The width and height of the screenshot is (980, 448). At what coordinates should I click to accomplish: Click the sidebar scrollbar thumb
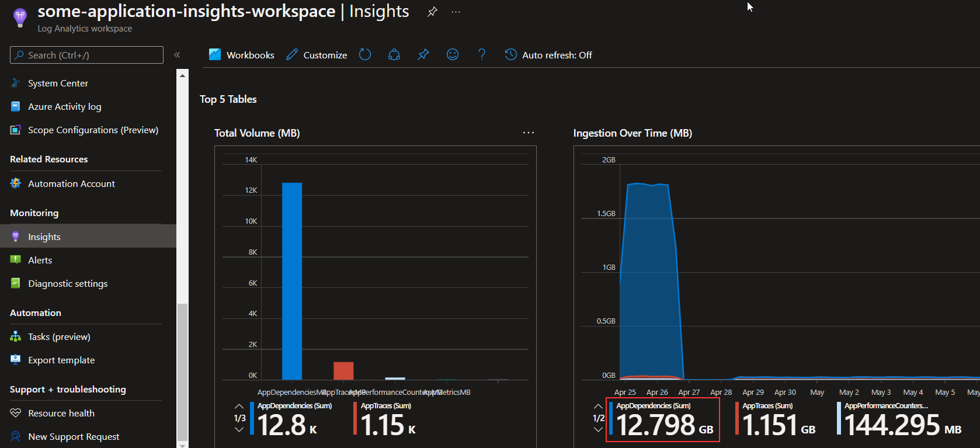(x=183, y=372)
